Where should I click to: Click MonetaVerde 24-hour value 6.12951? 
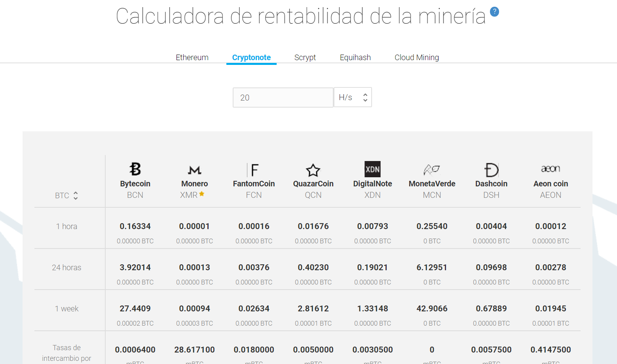coord(432,267)
